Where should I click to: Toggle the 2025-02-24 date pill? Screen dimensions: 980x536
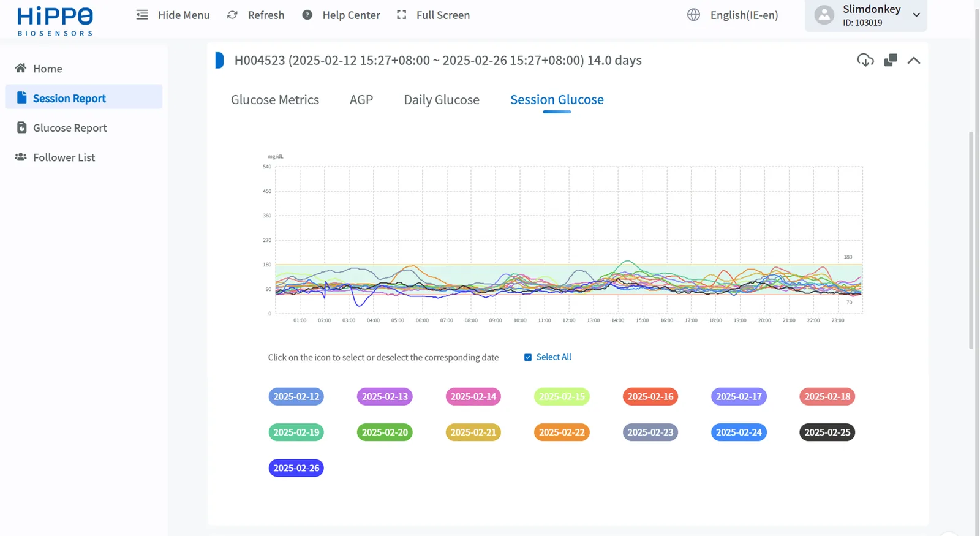click(x=739, y=432)
